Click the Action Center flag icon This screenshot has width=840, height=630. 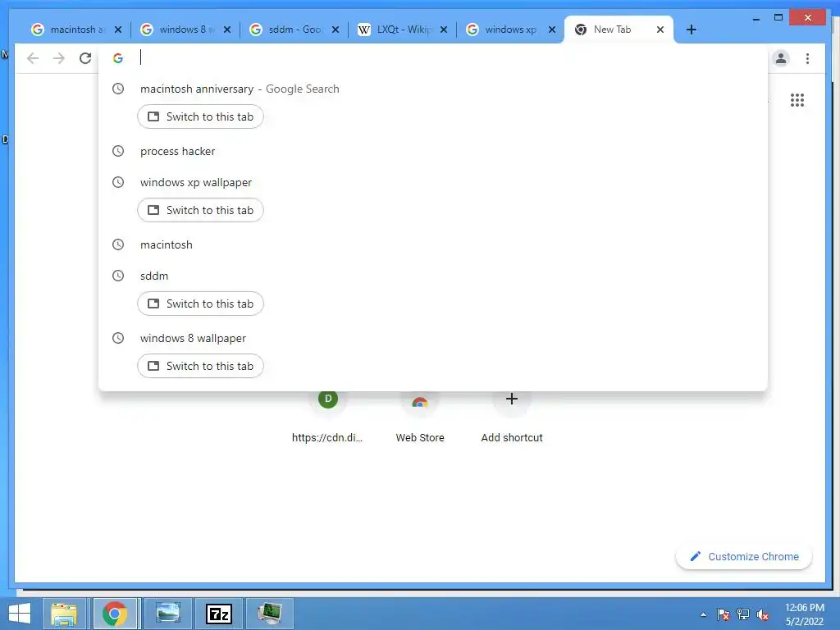click(724, 614)
